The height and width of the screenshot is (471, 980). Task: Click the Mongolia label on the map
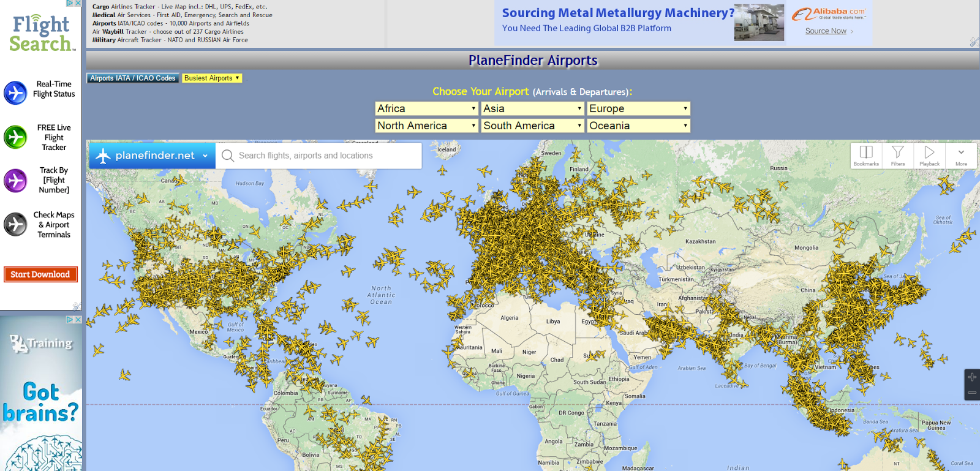click(806, 248)
